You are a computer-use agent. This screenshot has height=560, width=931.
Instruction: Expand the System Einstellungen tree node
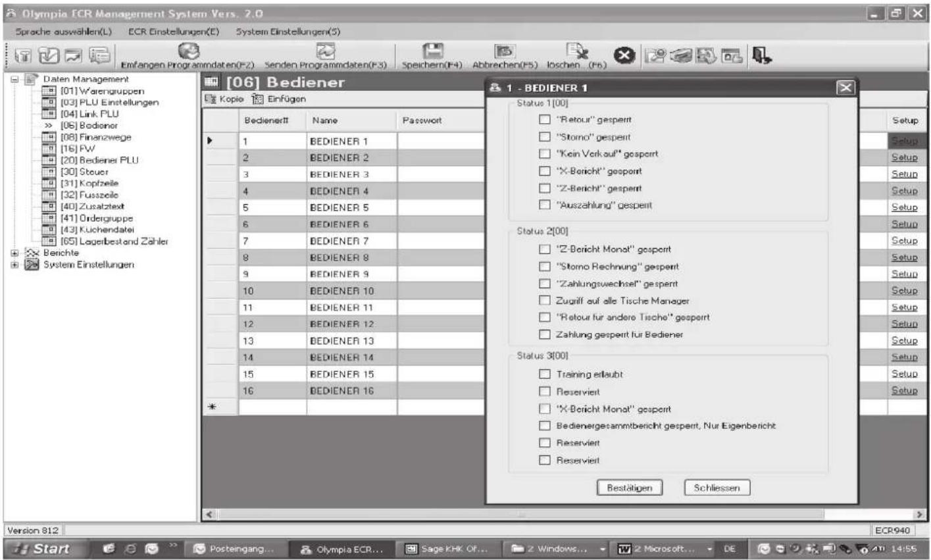16,265
